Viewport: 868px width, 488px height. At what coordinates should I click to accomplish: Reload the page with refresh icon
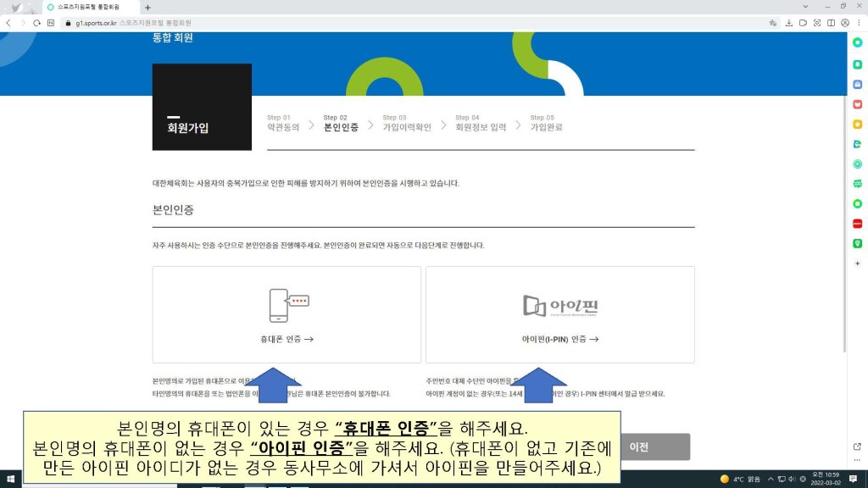point(36,23)
